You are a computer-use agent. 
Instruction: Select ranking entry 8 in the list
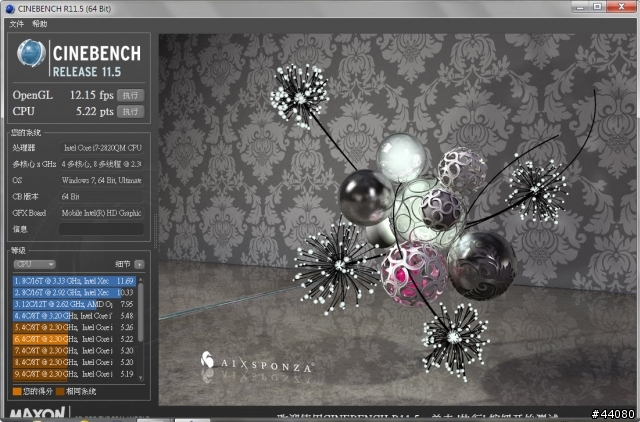tap(74, 362)
